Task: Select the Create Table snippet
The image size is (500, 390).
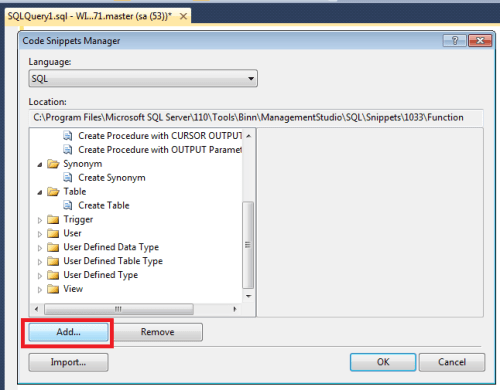Action: point(104,205)
